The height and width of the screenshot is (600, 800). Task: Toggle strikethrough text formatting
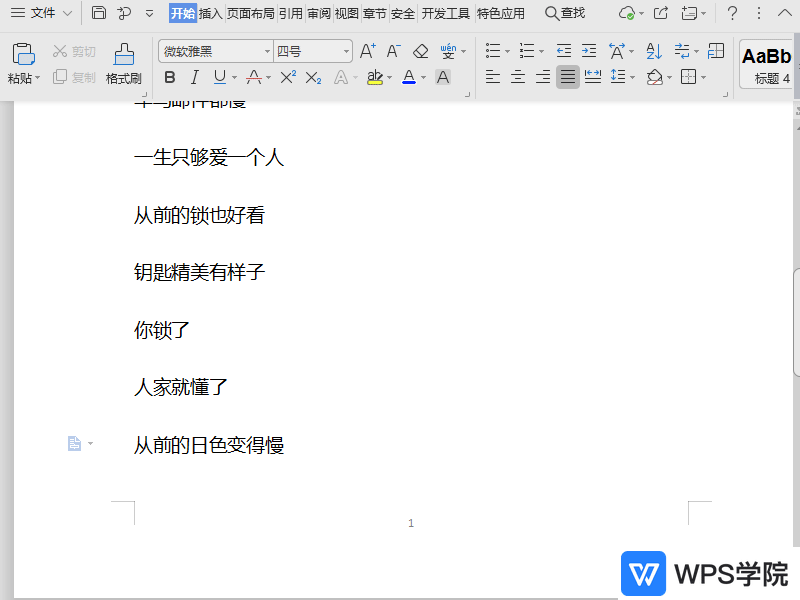pyautogui.click(x=254, y=78)
